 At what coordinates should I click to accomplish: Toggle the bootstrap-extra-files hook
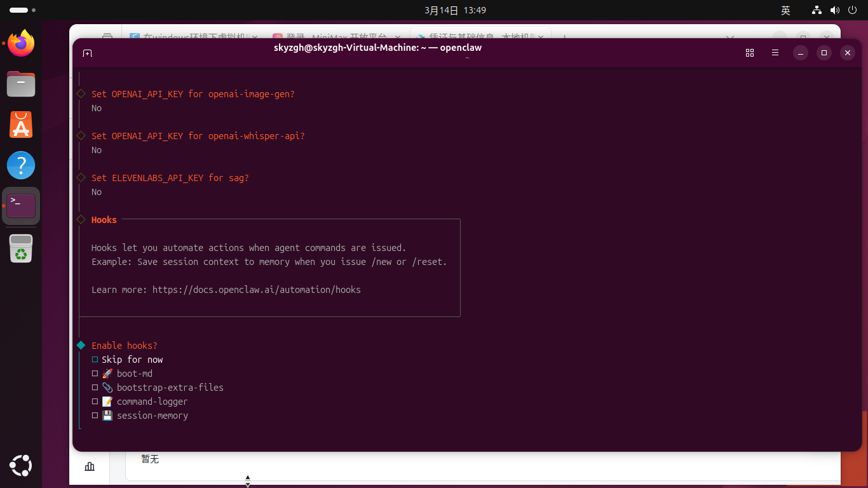[x=95, y=388]
